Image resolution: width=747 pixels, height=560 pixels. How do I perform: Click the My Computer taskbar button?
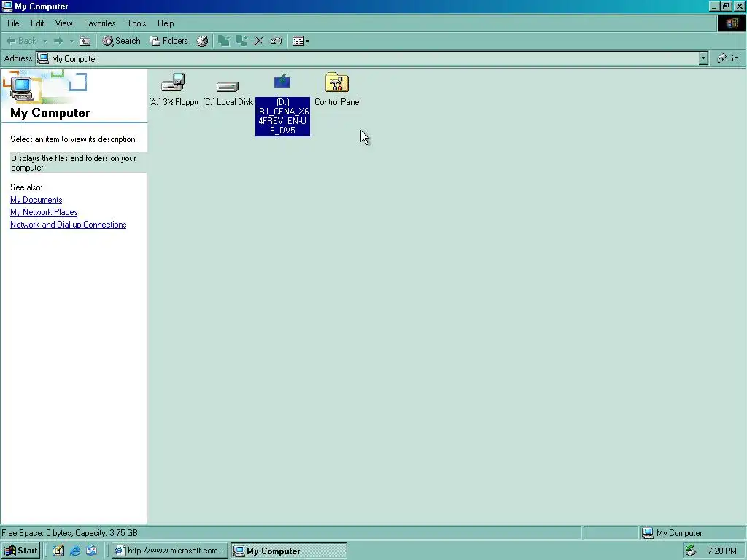289,551
